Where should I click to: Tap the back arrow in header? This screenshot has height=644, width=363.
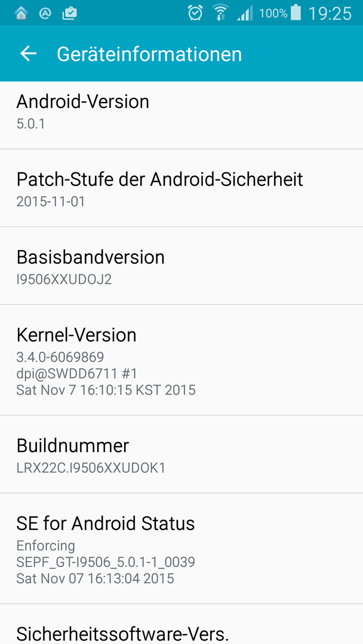[29, 54]
